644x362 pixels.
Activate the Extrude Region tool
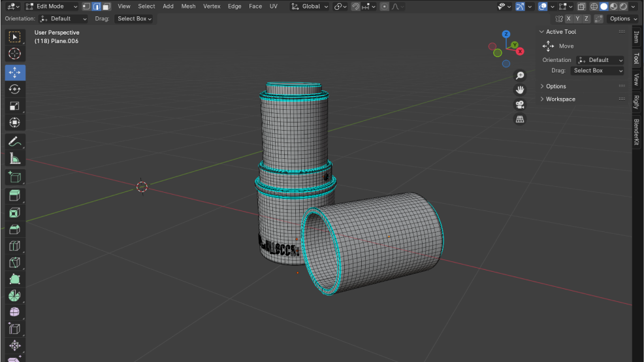click(14, 195)
